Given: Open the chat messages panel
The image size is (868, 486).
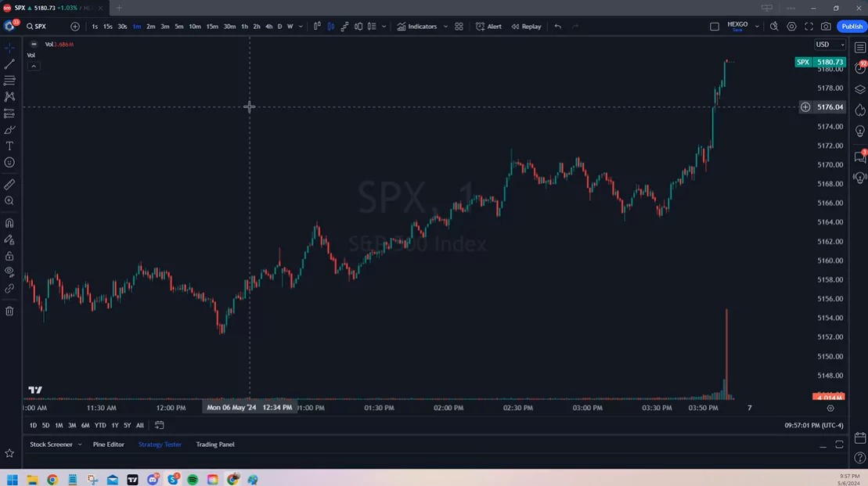Looking at the screenshot, I should tap(860, 155).
